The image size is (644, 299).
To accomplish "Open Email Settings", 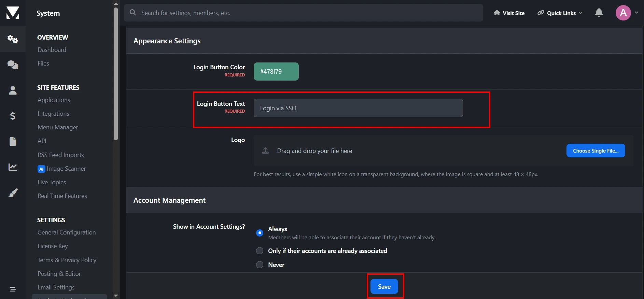I will coord(56,287).
